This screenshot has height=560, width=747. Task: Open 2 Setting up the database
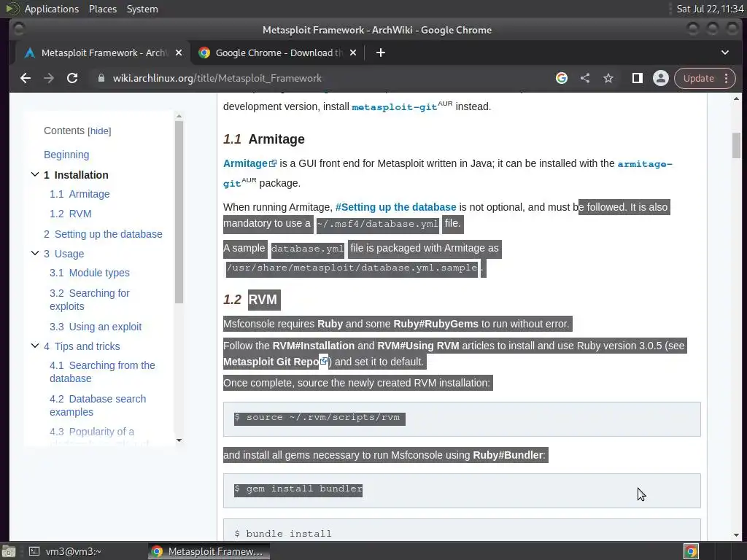point(103,234)
